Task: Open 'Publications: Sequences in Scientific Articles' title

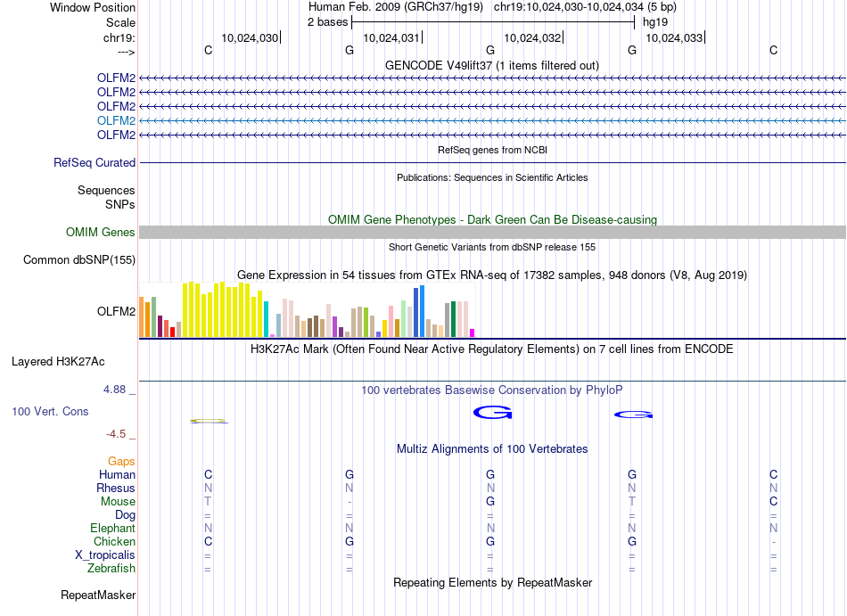Action: (492, 177)
